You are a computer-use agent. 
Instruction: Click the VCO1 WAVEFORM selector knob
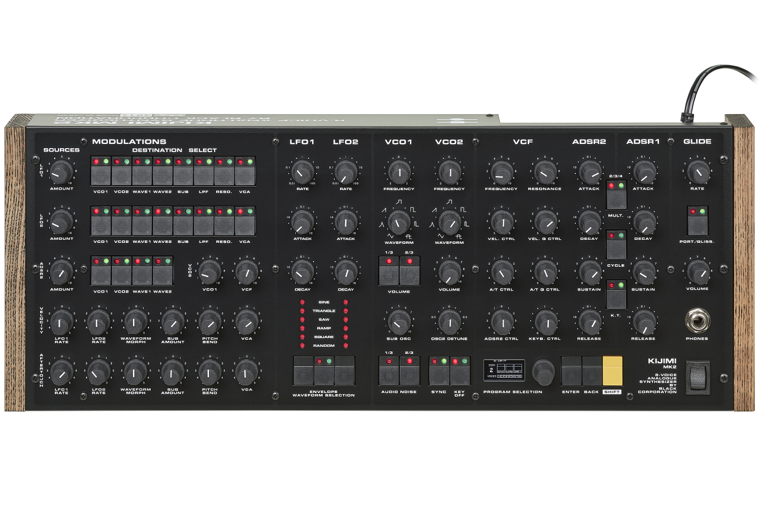[x=399, y=222]
